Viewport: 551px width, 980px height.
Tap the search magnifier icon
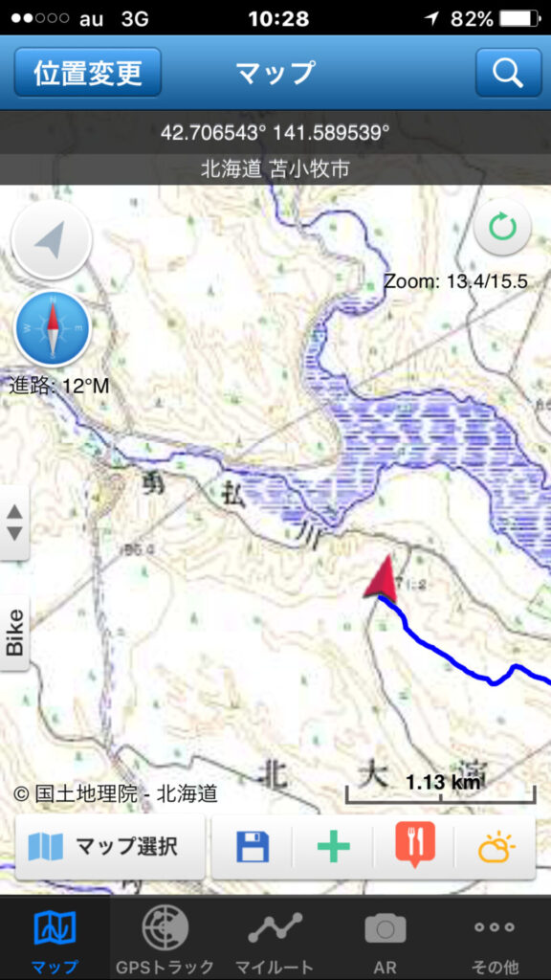click(x=508, y=73)
